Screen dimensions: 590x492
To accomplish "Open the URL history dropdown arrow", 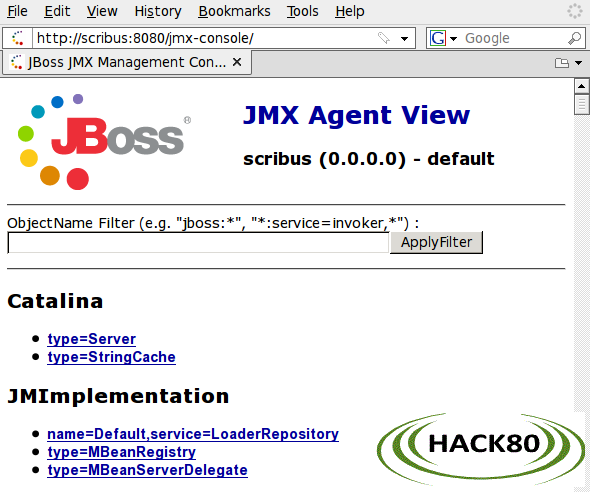I will pos(404,38).
